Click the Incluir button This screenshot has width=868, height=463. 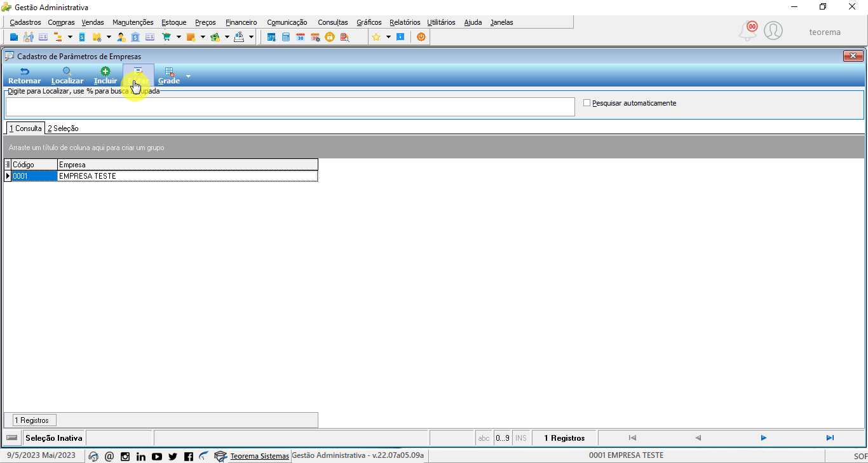(x=105, y=76)
